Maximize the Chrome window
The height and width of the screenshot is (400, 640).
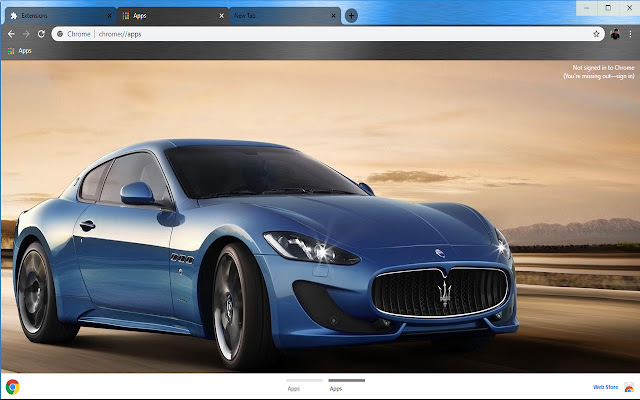[608, 8]
